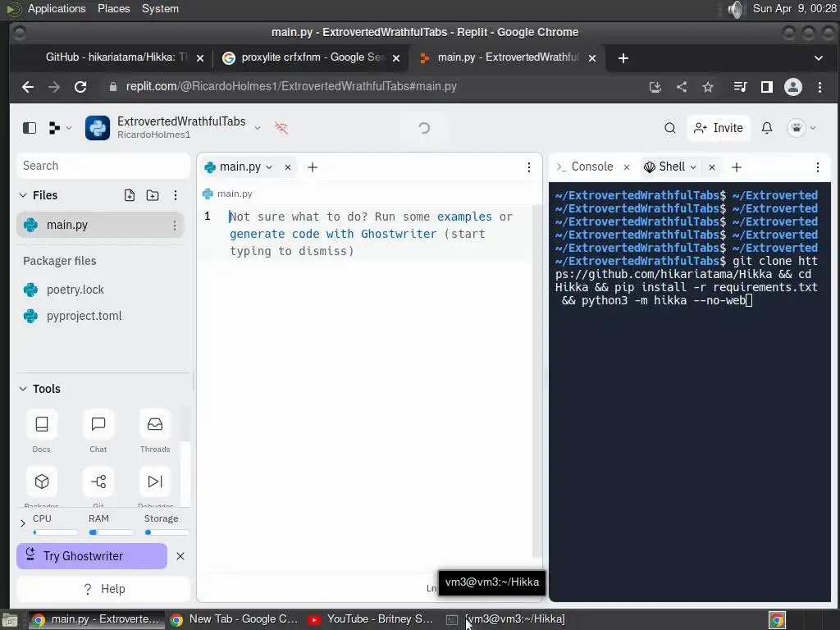Dismiss the Try Ghostwriter banner
The width and height of the screenshot is (840, 630).
tap(180, 556)
